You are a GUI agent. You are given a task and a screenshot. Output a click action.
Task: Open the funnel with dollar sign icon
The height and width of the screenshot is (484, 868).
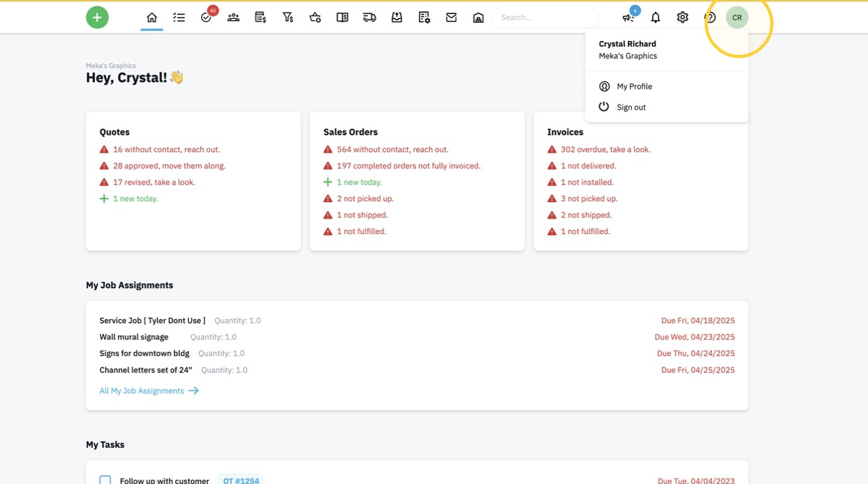pos(288,18)
